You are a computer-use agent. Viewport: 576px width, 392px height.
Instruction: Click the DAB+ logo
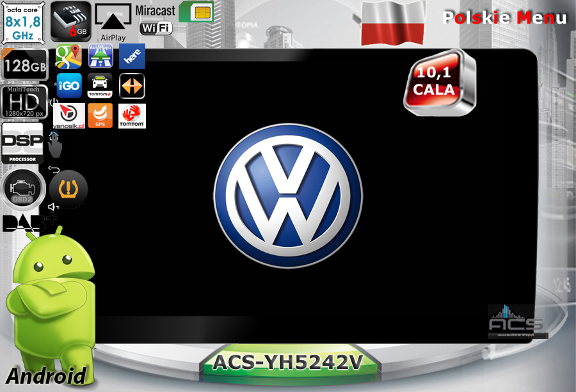click(29, 223)
